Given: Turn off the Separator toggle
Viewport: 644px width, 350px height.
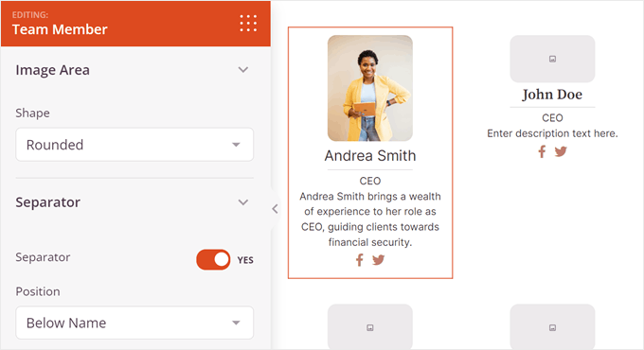Looking at the screenshot, I should coord(213,260).
